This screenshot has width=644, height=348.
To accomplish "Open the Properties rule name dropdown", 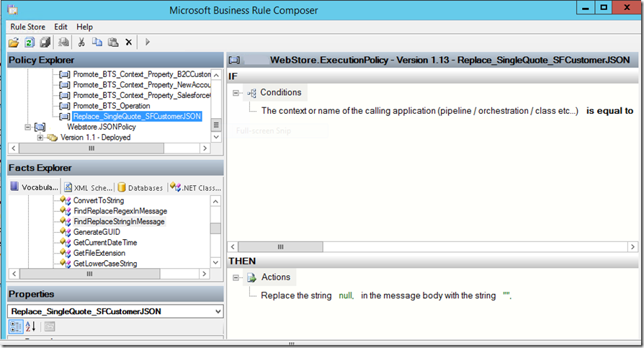I will click(x=218, y=311).
